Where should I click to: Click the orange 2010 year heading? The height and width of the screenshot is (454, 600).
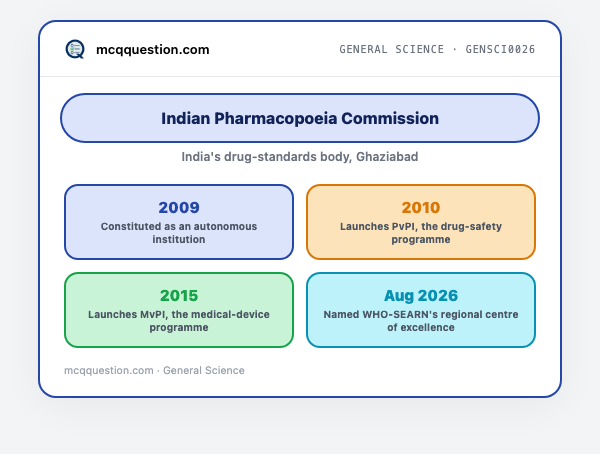click(421, 207)
